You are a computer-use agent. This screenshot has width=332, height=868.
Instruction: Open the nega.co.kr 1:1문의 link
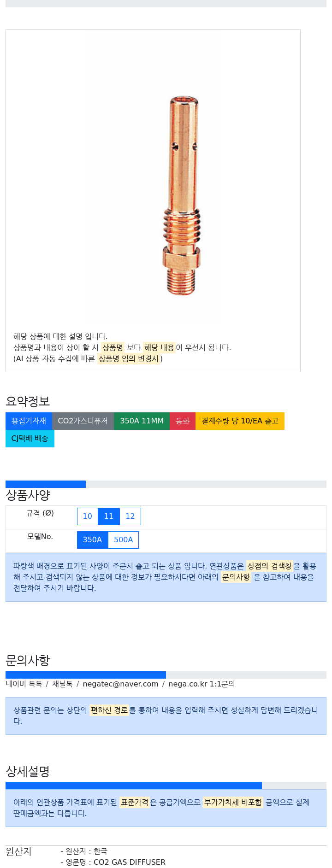click(202, 684)
